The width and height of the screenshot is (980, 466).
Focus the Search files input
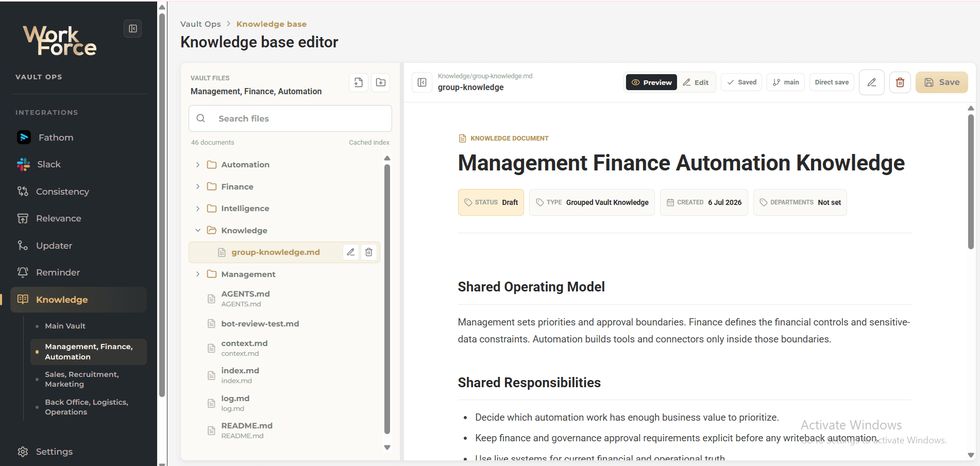pyautogui.click(x=290, y=118)
